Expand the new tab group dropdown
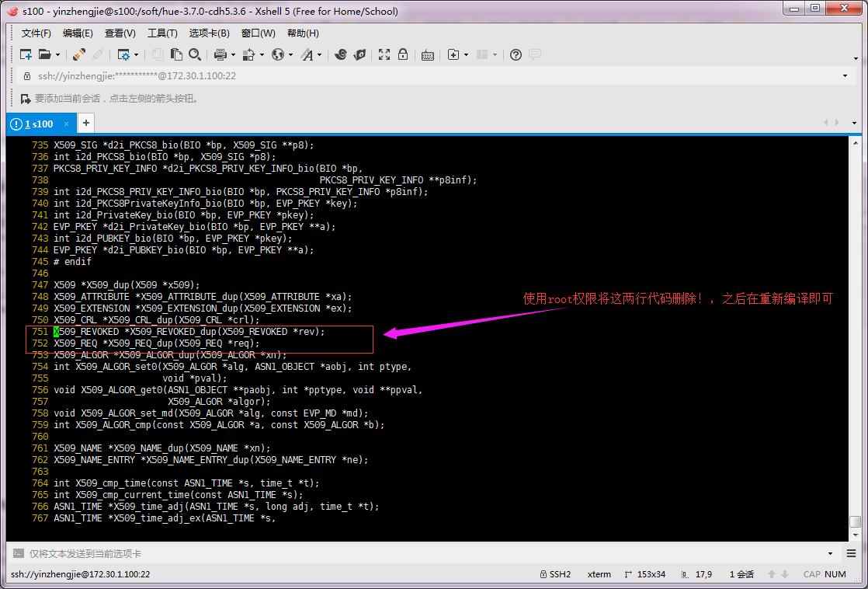 (466, 55)
